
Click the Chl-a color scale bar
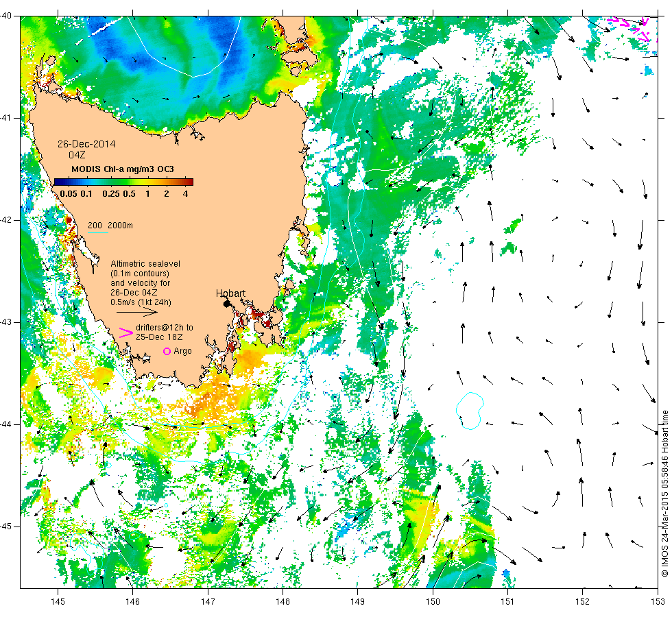click(123, 182)
